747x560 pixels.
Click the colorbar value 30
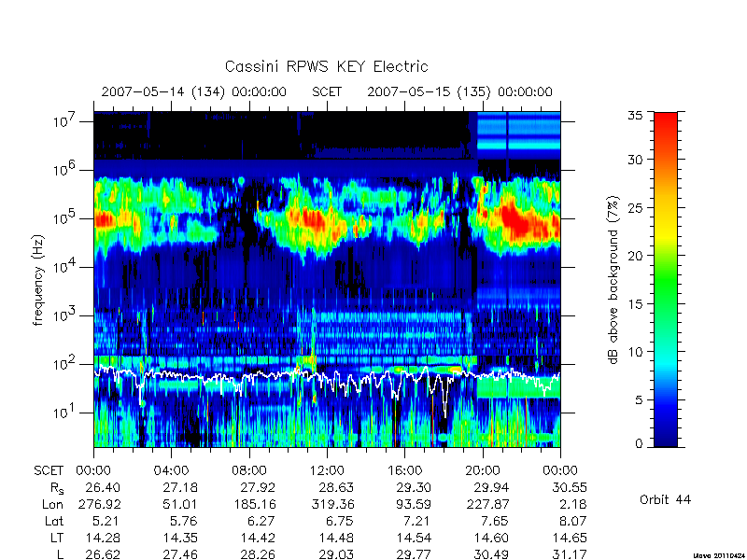click(x=635, y=160)
